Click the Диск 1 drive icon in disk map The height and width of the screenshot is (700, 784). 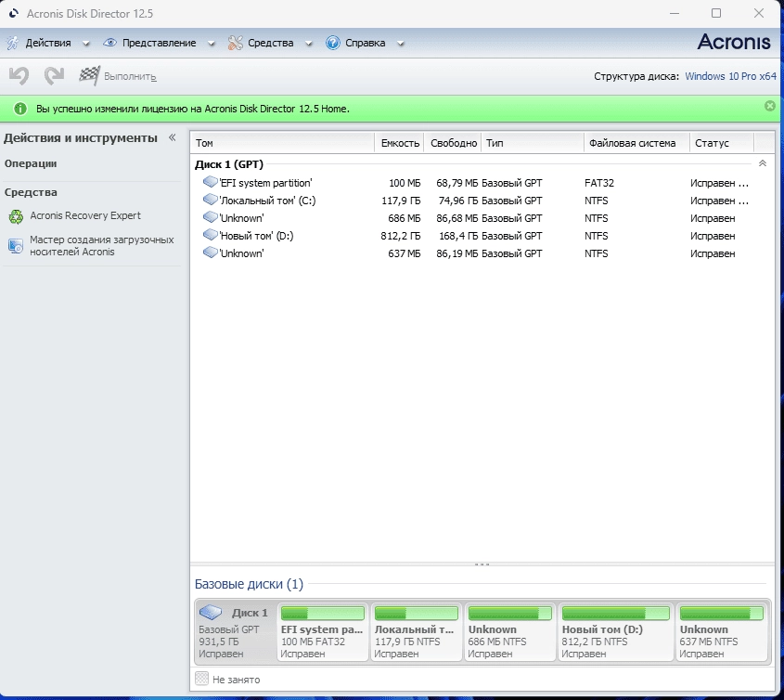pos(211,612)
